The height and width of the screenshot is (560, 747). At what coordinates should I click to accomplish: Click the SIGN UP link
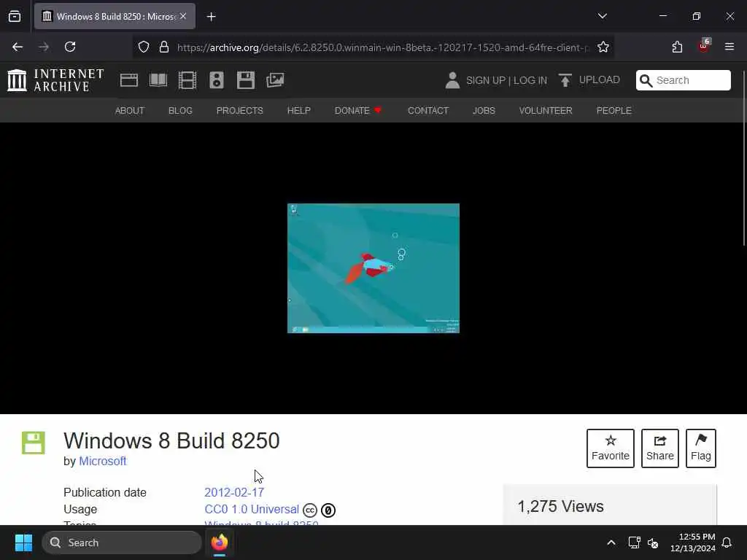[x=485, y=80]
